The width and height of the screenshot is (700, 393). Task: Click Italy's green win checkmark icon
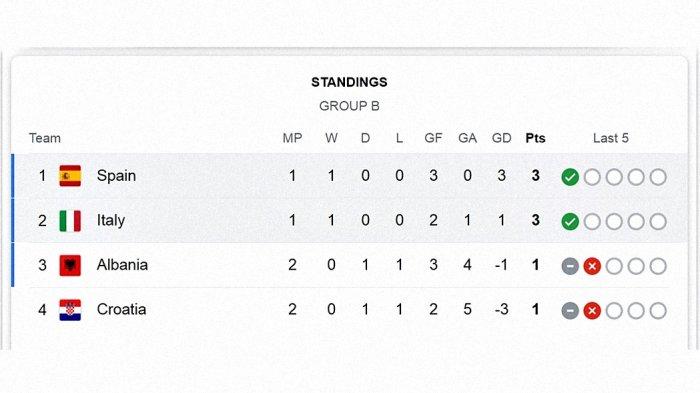click(570, 222)
